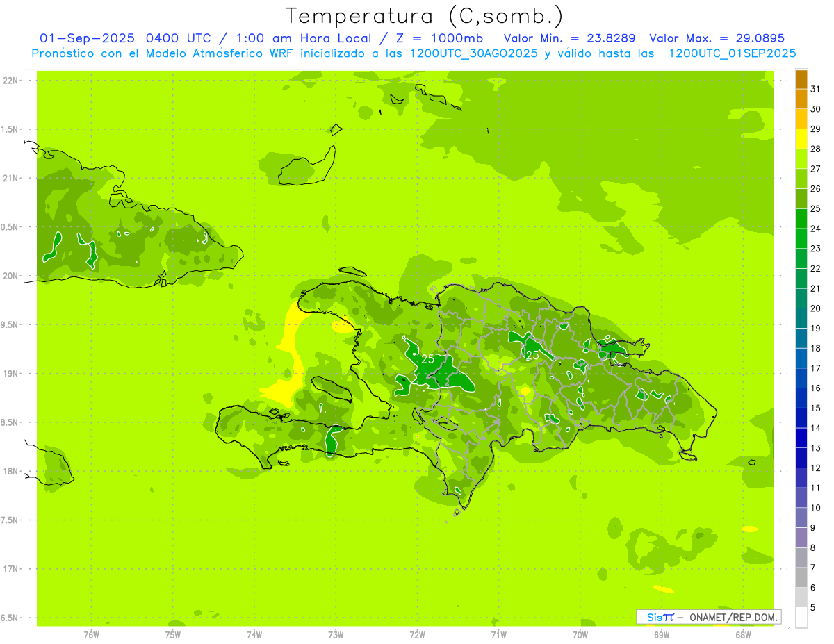Click the "72W" longitude axis label
834x644 pixels.
click(417, 635)
